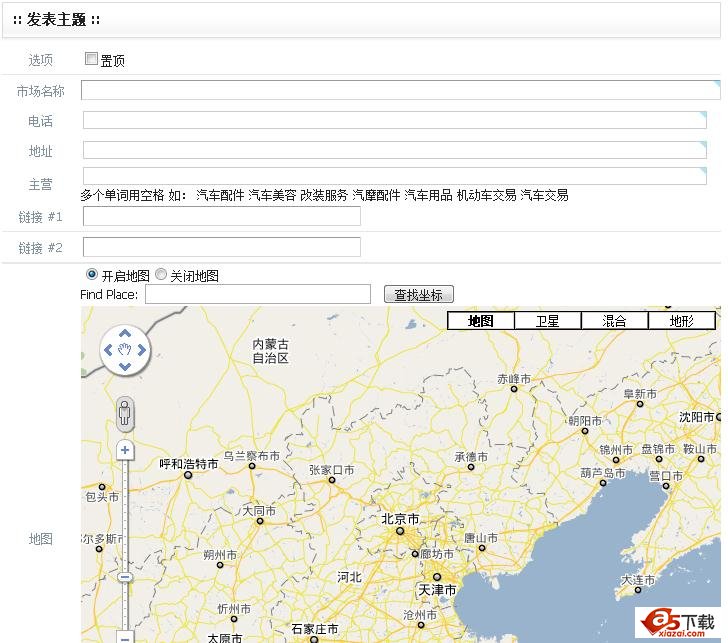This screenshot has height=643, width=728.
Task: Click into the 市场名称 input field
Action: [x=400, y=90]
